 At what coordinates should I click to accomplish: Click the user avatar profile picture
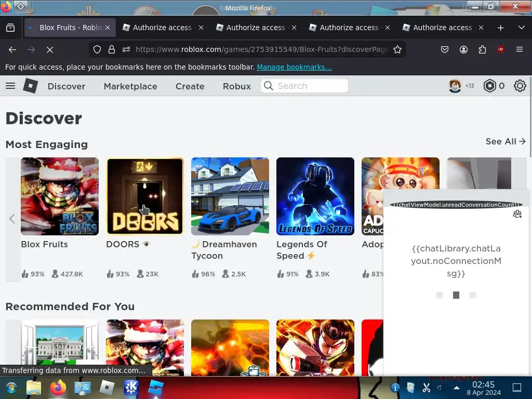(x=455, y=86)
